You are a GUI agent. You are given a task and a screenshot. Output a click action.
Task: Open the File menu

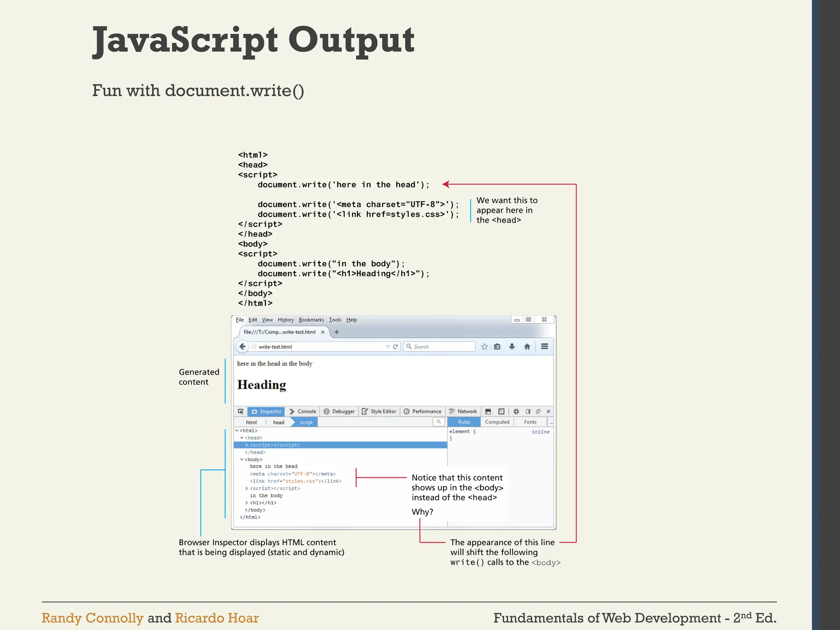coord(240,320)
